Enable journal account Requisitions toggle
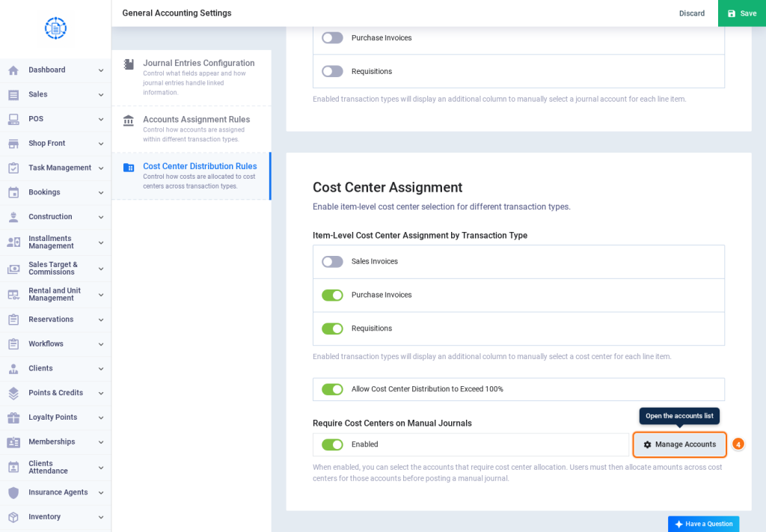The image size is (766, 532). pyautogui.click(x=332, y=71)
